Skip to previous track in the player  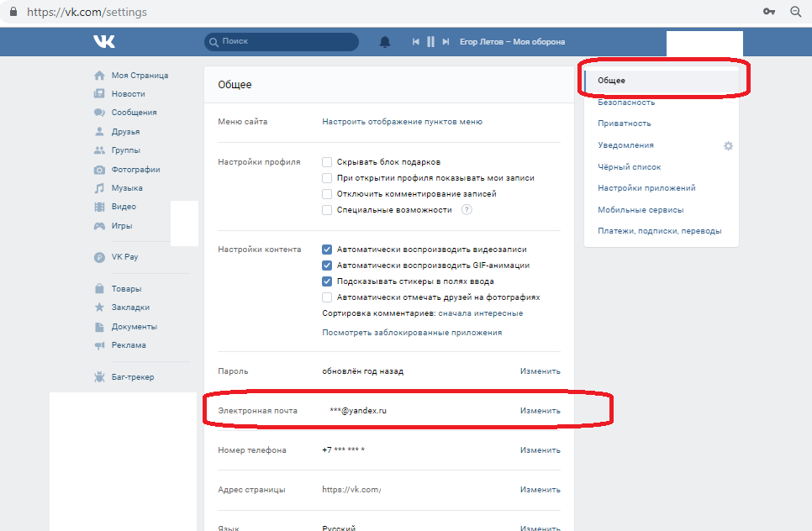tap(415, 42)
